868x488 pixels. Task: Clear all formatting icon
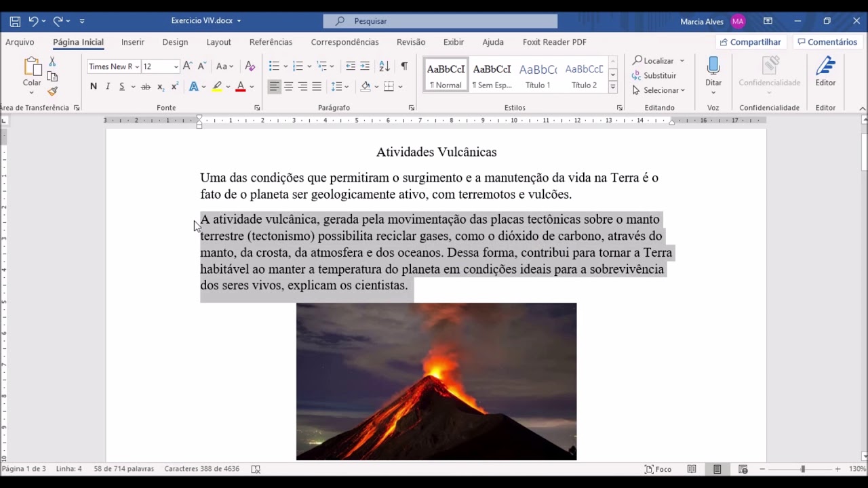[250, 66]
